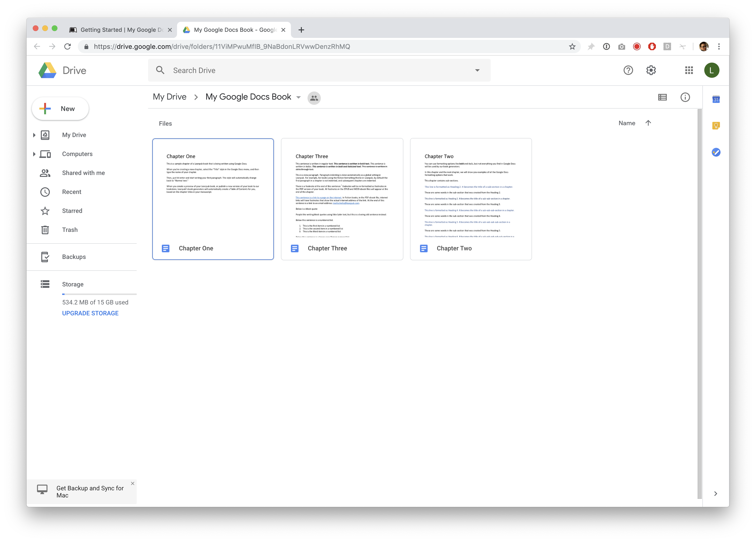The width and height of the screenshot is (756, 542).
Task: Select the Chapter Three document thumbnail
Action: coord(342,199)
